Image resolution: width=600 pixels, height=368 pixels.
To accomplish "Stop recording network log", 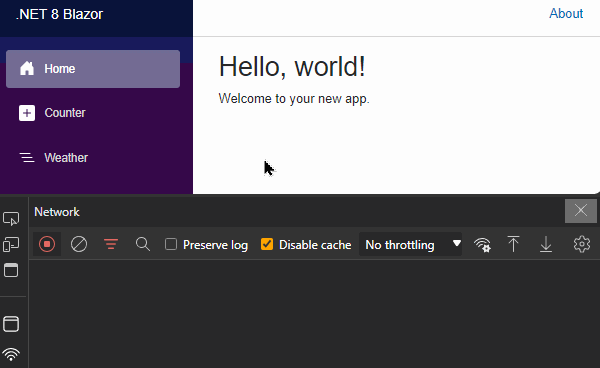I will (47, 244).
